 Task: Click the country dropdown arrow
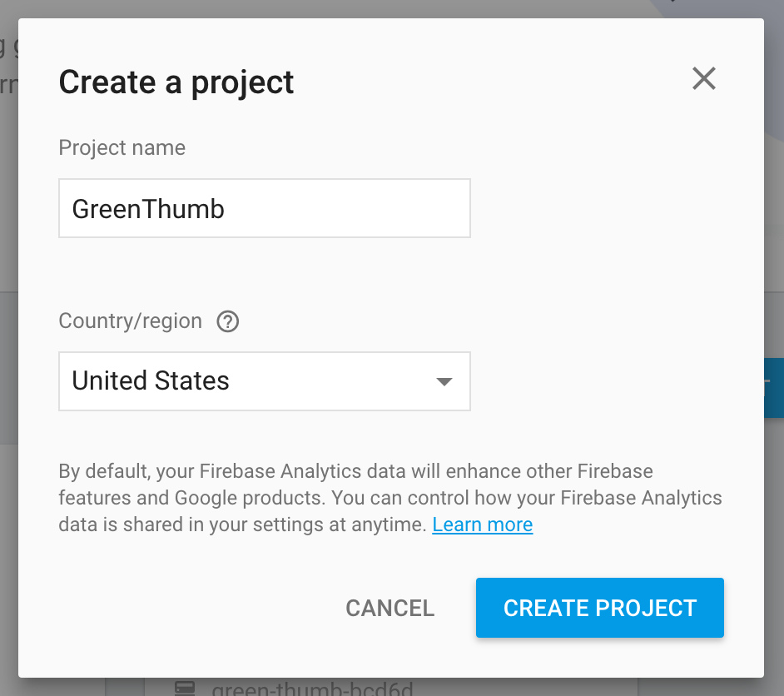444,381
